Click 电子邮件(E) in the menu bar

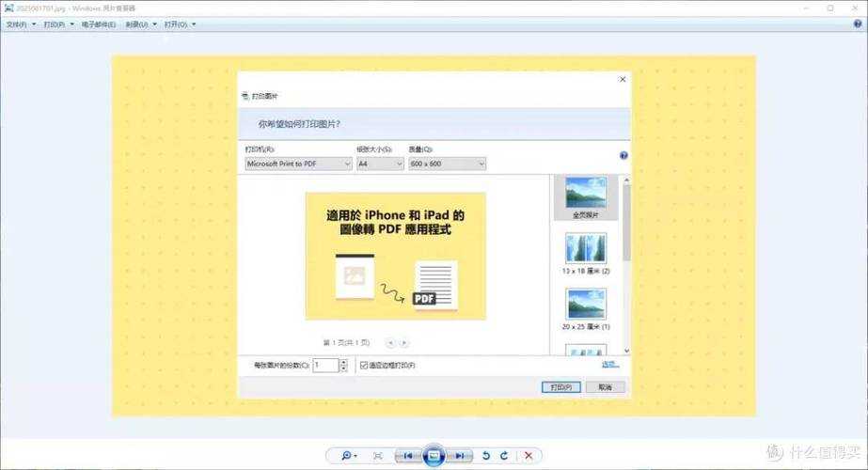pos(99,24)
